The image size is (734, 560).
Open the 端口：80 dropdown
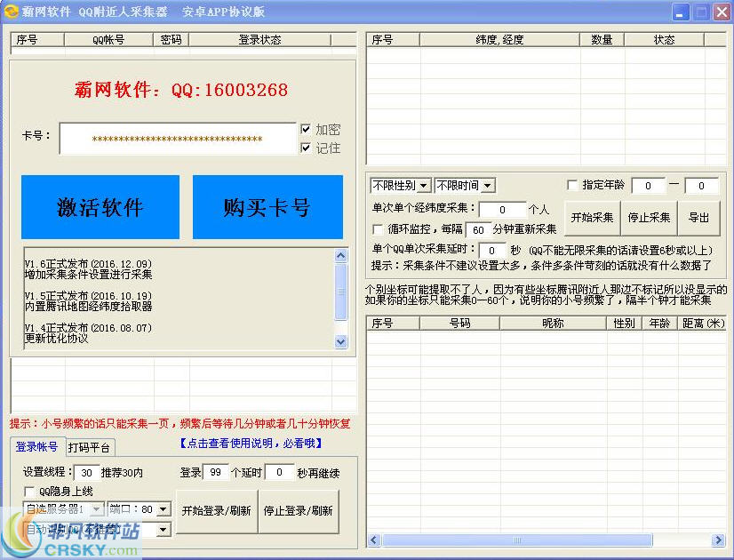(164, 509)
